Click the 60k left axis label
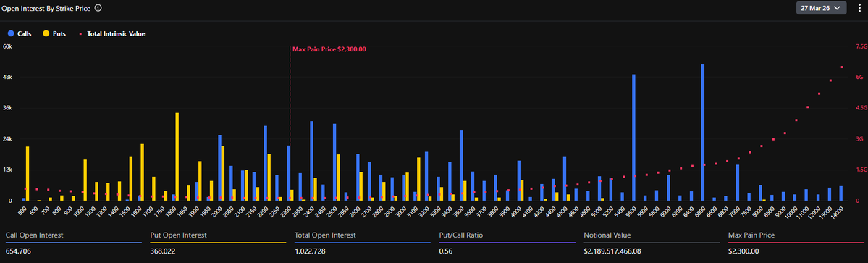868x263 pixels. coord(8,46)
